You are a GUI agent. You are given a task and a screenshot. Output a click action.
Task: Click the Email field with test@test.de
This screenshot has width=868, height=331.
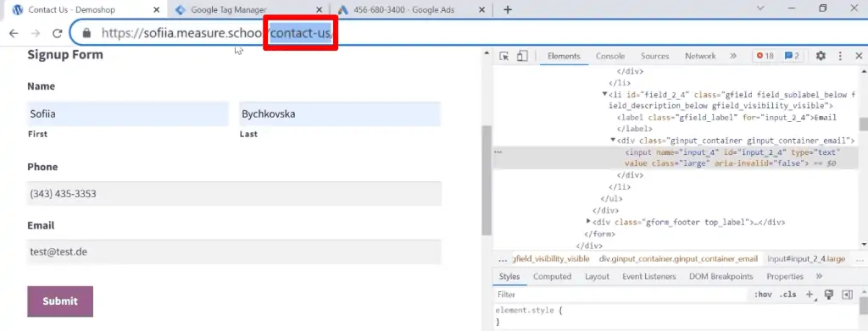(x=234, y=252)
